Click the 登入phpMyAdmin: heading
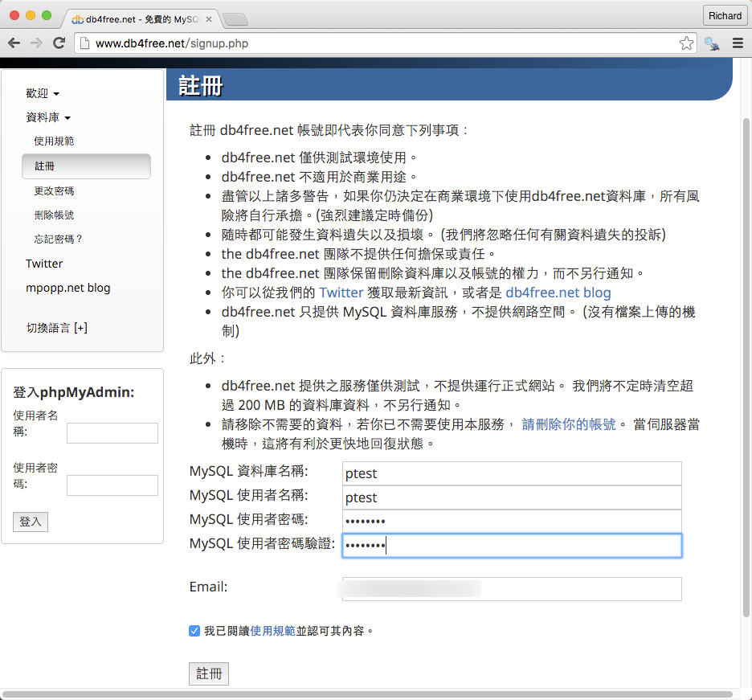The image size is (752, 700). coord(73,392)
